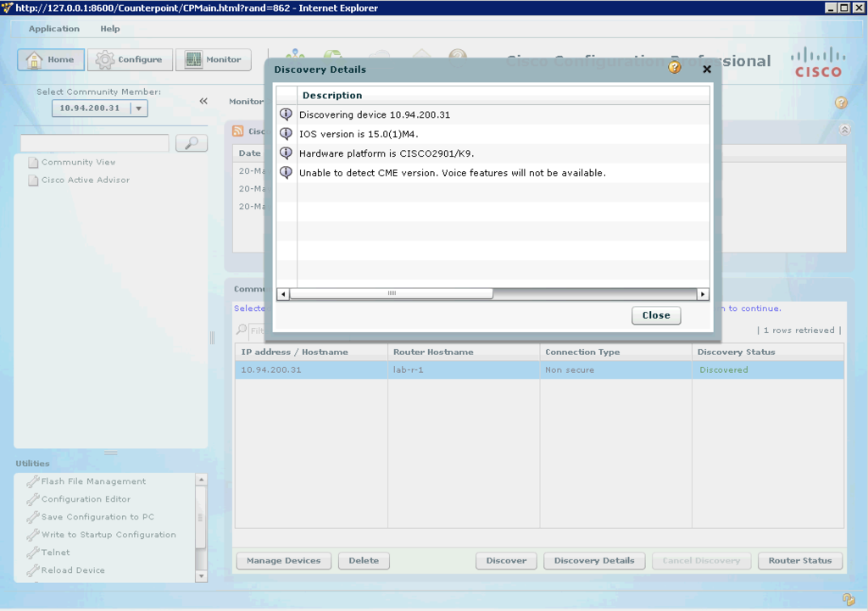This screenshot has width=868, height=611.
Task: Open the Help menu
Action: [109, 29]
